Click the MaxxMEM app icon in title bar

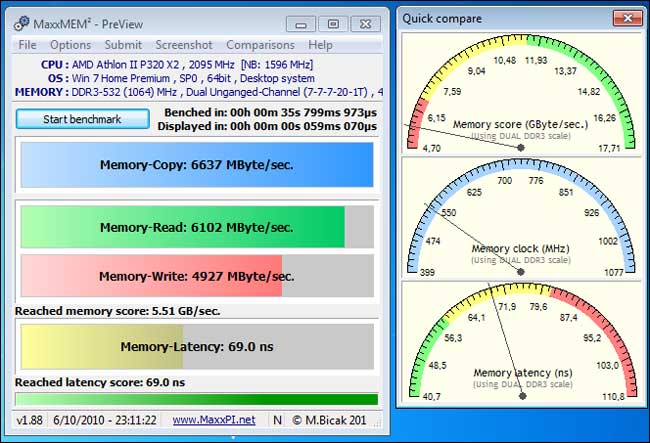21,24
